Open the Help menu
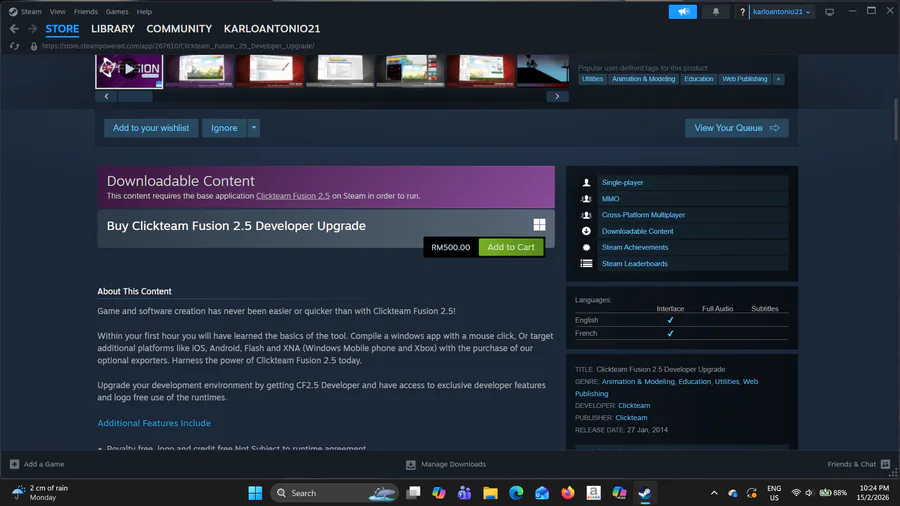The height and width of the screenshot is (506, 900). tap(144, 11)
